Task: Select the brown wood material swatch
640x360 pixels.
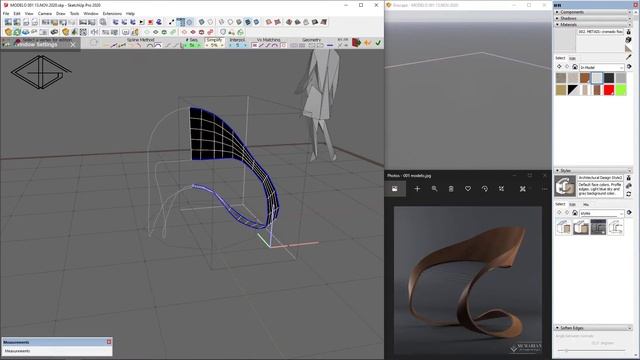Action: point(585,78)
